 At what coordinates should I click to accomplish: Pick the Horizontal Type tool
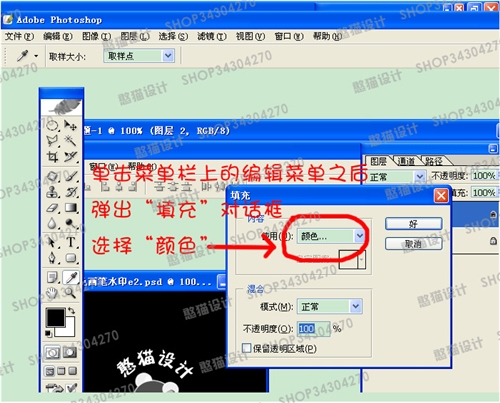[x=71, y=241]
